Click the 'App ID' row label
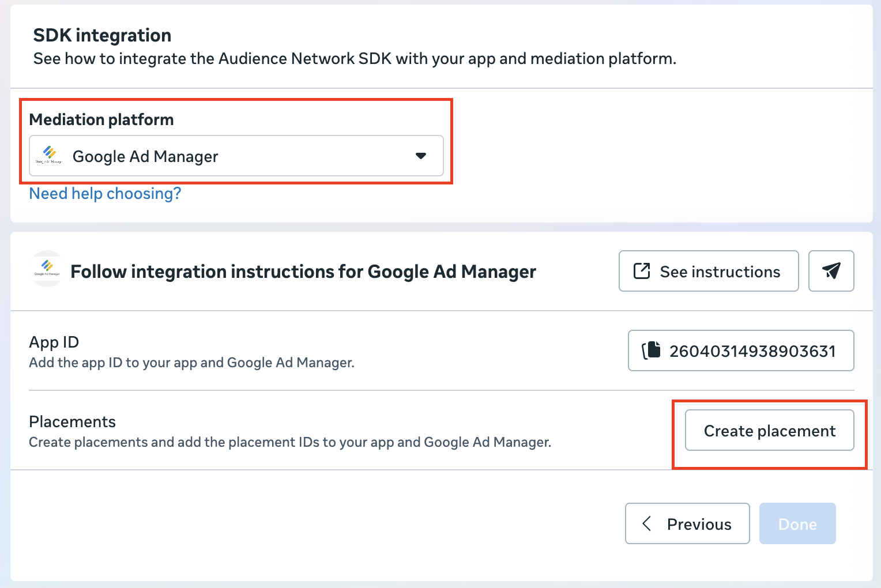 (x=54, y=342)
